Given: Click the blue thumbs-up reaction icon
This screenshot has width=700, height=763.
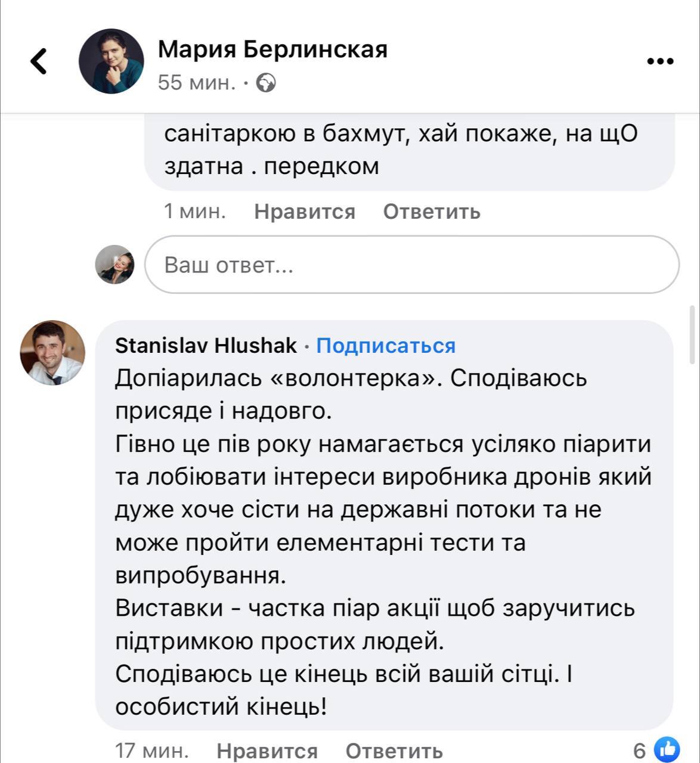Looking at the screenshot, I should 667,750.
